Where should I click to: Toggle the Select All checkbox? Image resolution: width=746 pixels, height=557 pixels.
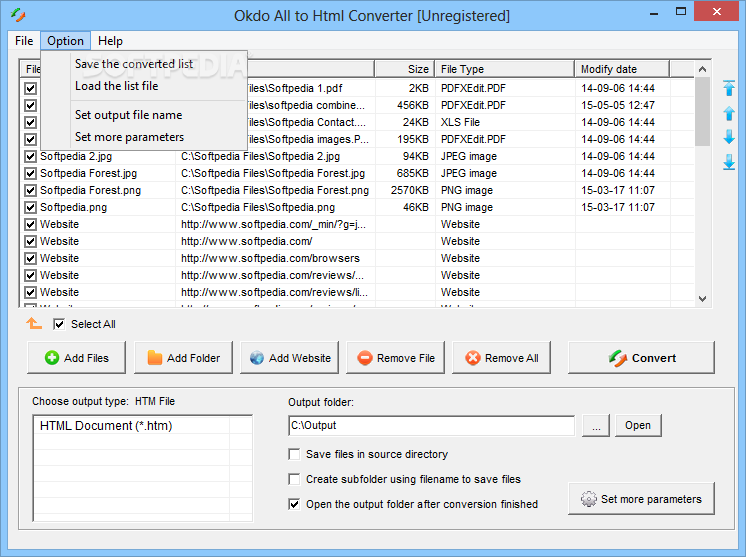pyautogui.click(x=59, y=324)
